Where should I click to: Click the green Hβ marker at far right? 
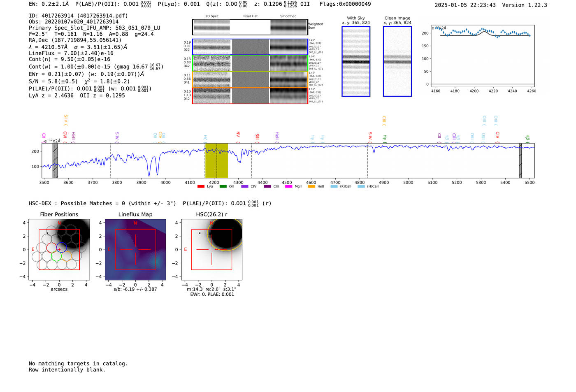527,137
